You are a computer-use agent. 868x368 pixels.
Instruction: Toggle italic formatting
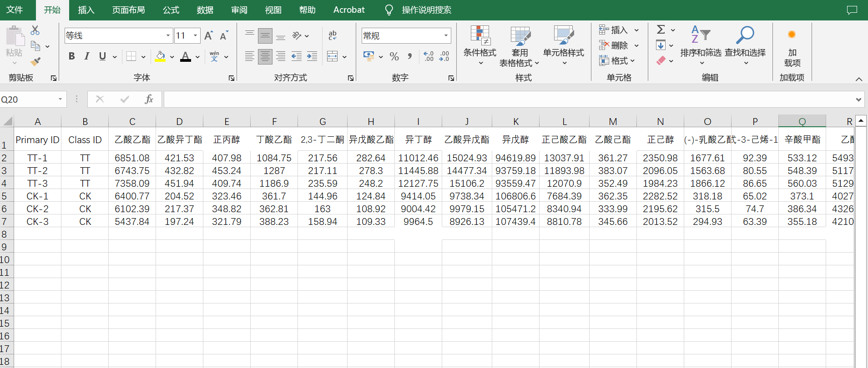click(x=87, y=56)
